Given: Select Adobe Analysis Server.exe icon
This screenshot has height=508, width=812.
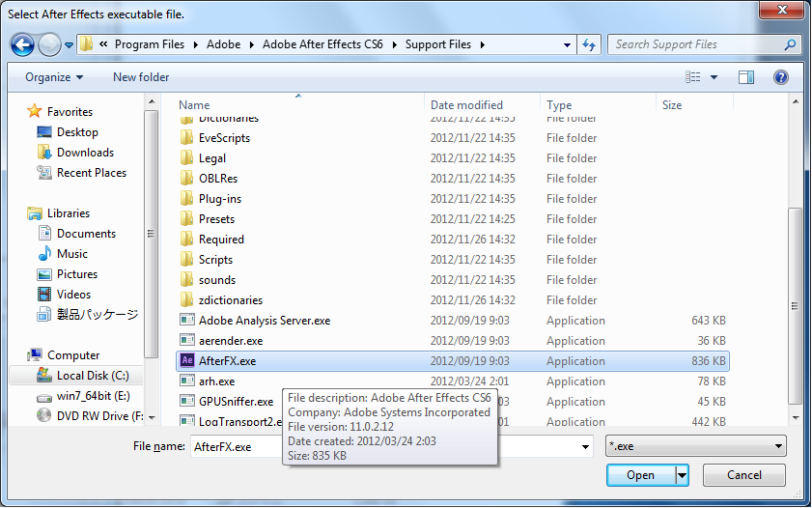Looking at the screenshot, I should [x=187, y=320].
